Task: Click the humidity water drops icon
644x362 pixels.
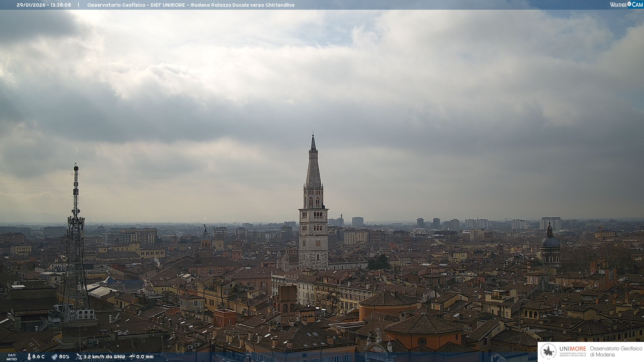Action: (54, 357)
